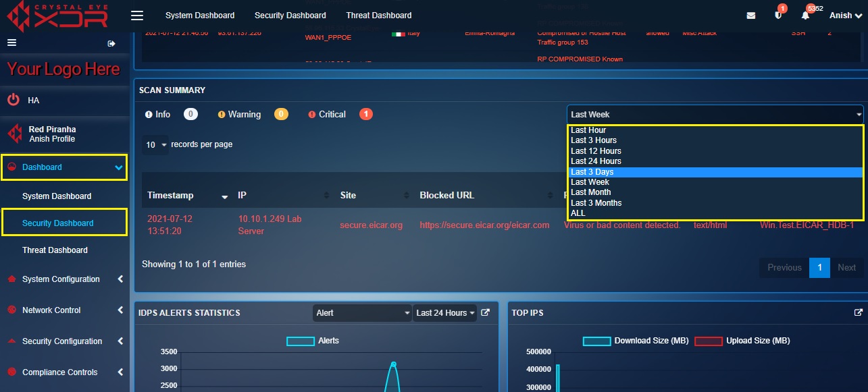Click the System Configuration sidebar icon

coord(11,279)
